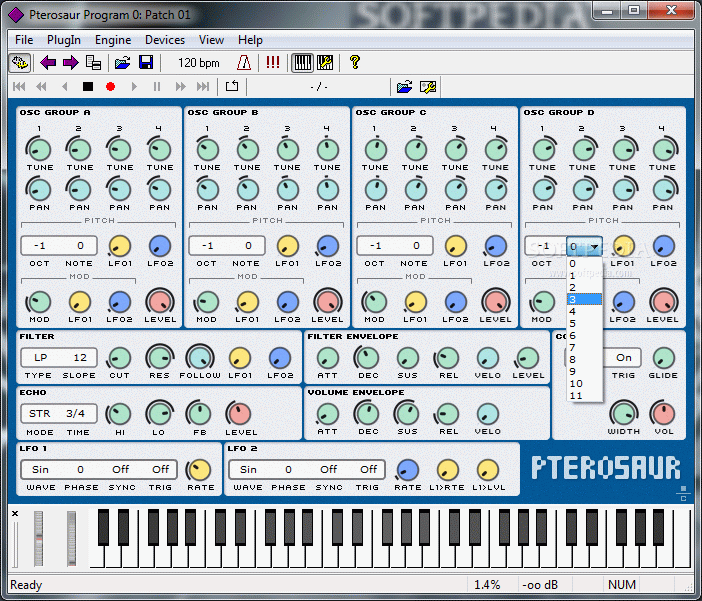Click the yellow question mark help icon
Image resolution: width=702 pixels, height=601 pixels.
pyautogui.click(x=355, y=62)
